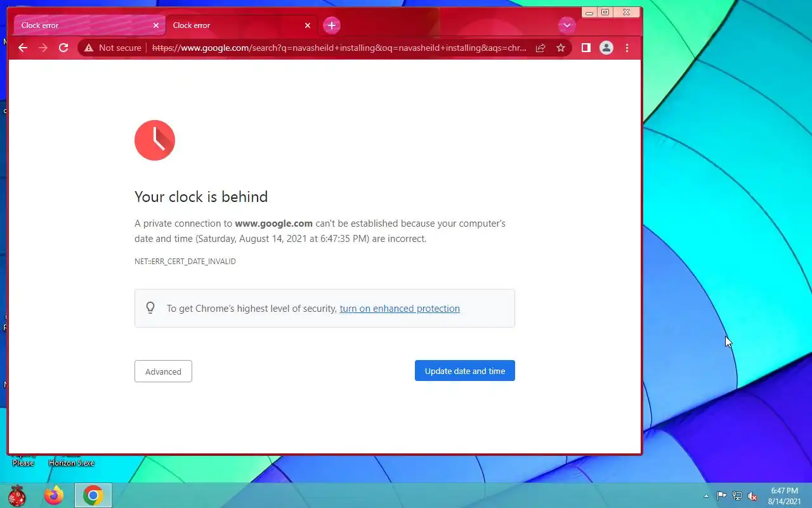
Task: Click the lightbulb tip icon
Action: click(x=150, y=308)
